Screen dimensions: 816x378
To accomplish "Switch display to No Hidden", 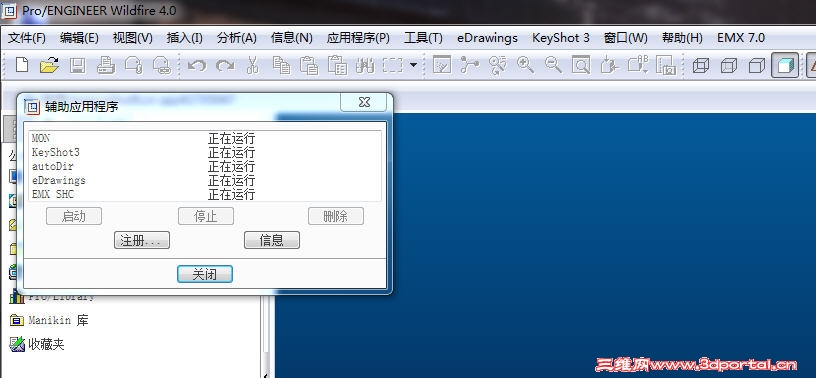I will point(757,66).
